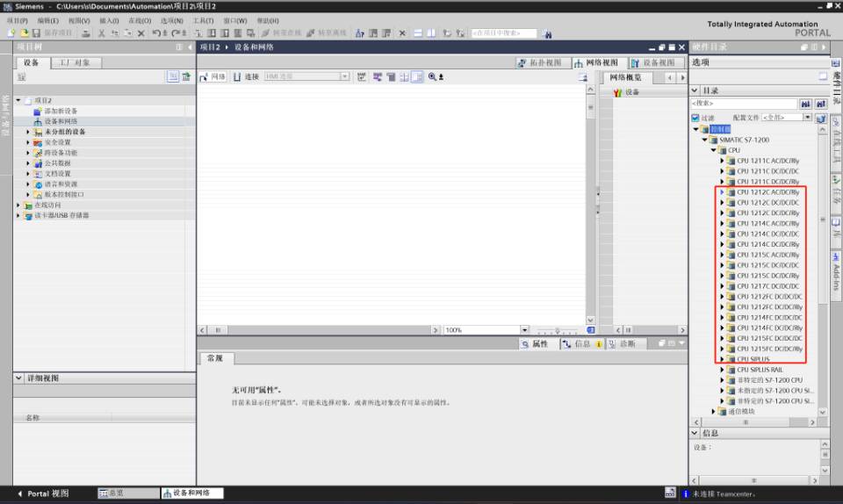Click the catalog 搜索 search field

point(744,103)
